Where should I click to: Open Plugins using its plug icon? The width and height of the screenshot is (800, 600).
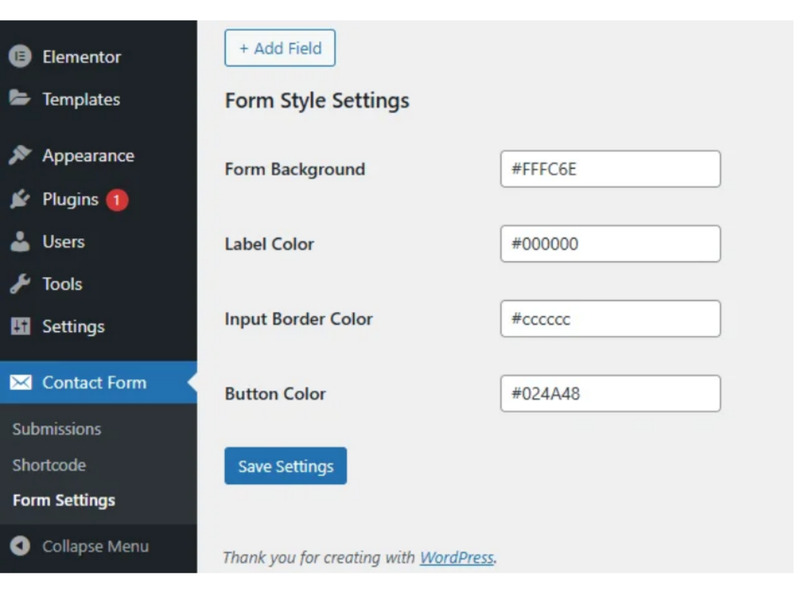point(21,199)
